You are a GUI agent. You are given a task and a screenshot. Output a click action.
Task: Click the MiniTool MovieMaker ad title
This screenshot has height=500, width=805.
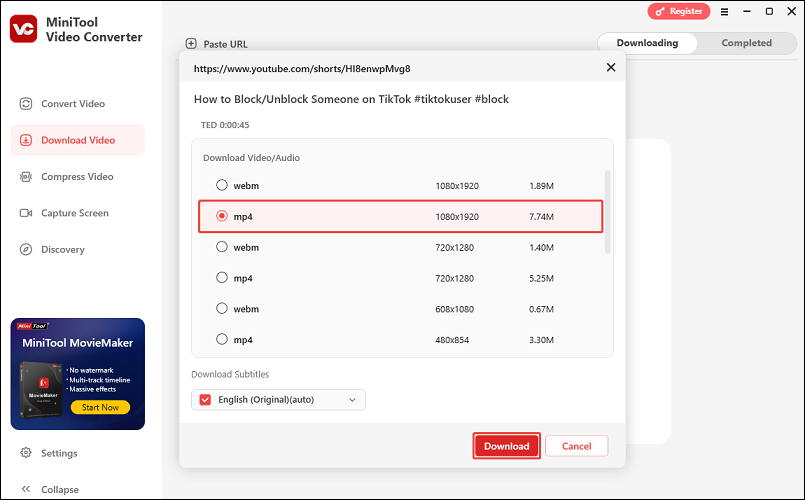pos(78,343)
